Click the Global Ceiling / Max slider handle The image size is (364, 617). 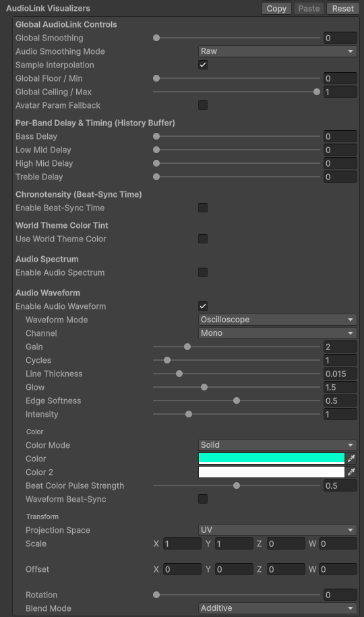[x=317, y=92]
